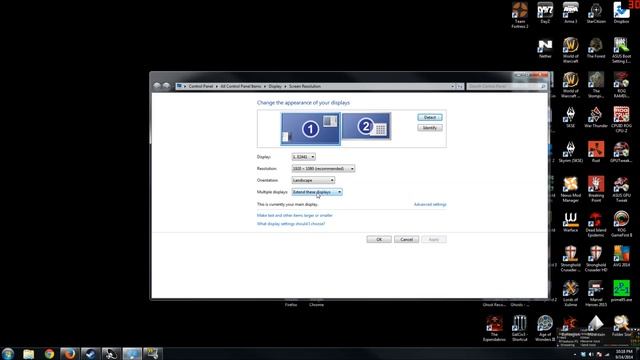This screenshot has height=360, width=640.
Task: Open Marvel Heroes 2015 shortcut
Action: [596, 294]
